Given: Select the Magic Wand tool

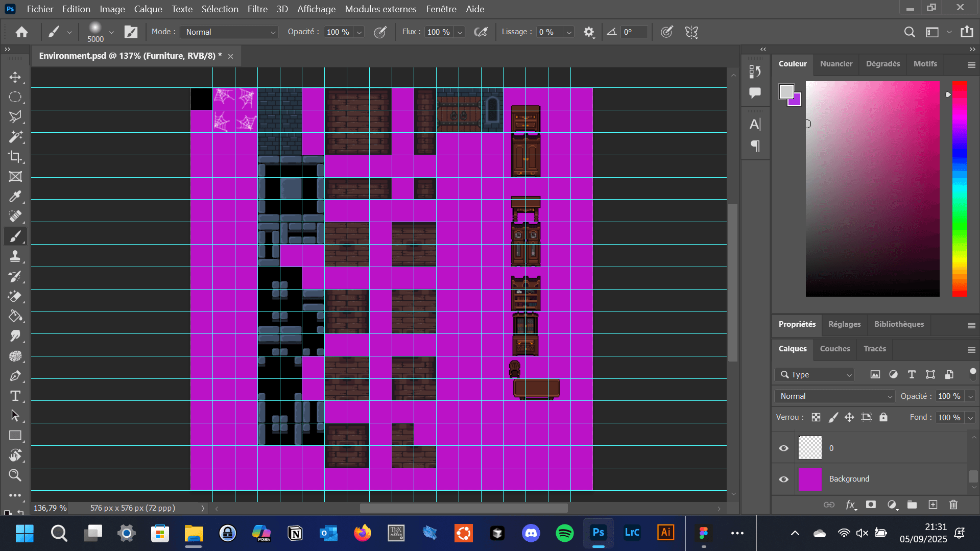Looking at the screenshot, I should coord(15,137).
